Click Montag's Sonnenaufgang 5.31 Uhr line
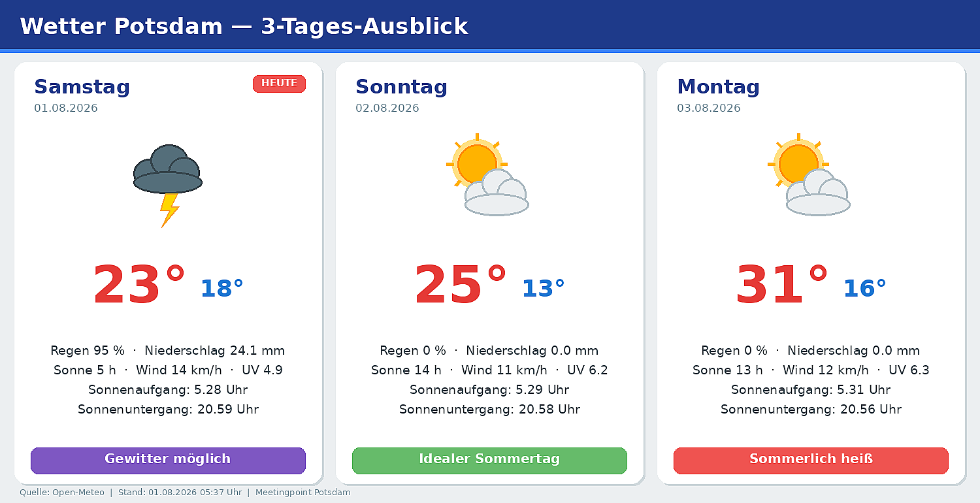 [811, 390]
